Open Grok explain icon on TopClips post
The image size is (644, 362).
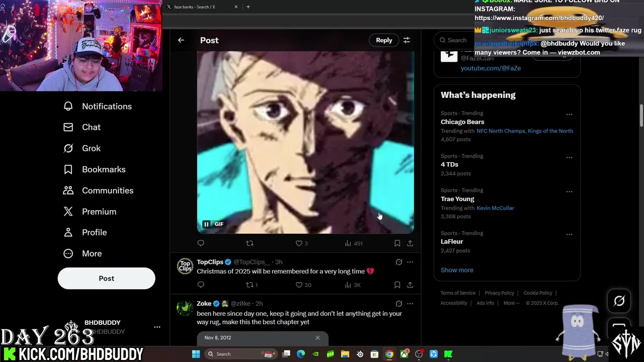pyautogui.click(x=399, y=262)
